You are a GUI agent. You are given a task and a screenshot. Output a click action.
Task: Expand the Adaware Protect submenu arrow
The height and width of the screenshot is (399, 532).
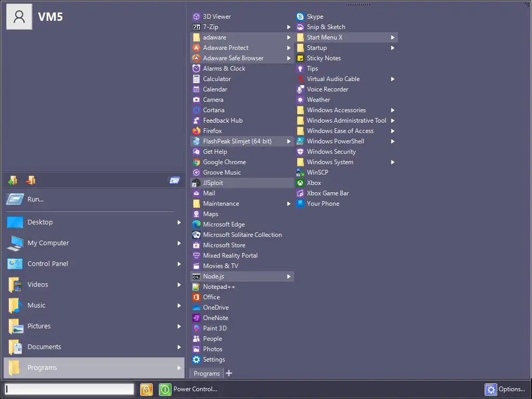point(289,48)
